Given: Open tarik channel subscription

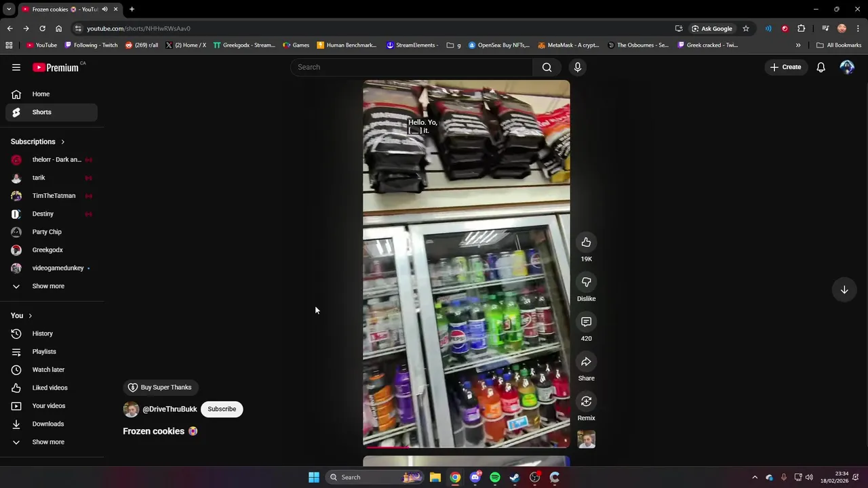Looking at the screenshot, I should point(52,178).
